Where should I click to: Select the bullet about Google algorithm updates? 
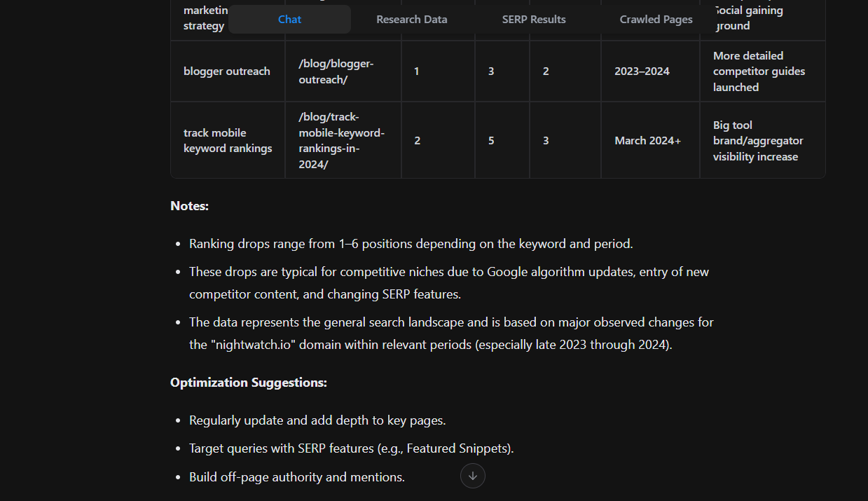(448, 282)
